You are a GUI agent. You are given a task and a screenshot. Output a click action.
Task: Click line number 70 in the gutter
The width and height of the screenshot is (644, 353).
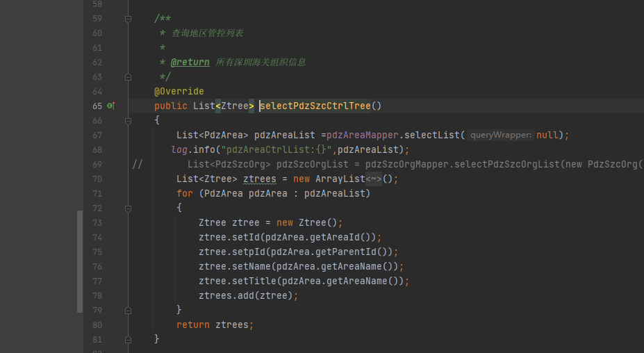click(x=97, y=179)
